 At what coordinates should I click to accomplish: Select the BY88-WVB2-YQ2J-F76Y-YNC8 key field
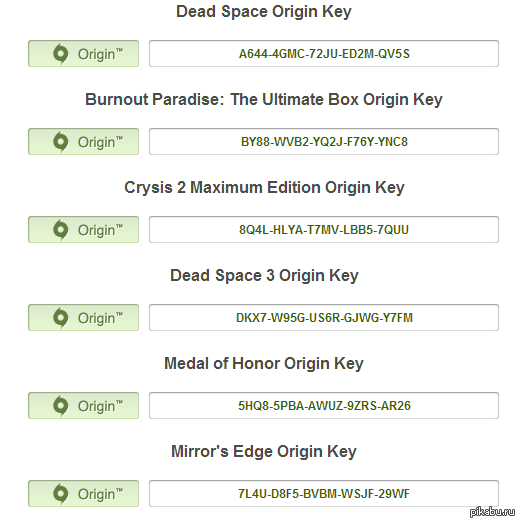(x=324, y=142)
